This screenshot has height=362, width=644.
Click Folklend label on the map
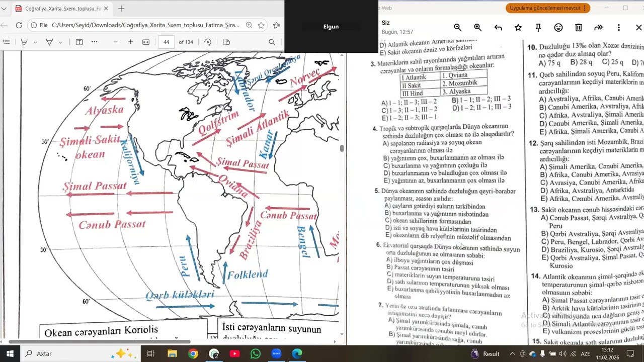coord(248,275)
